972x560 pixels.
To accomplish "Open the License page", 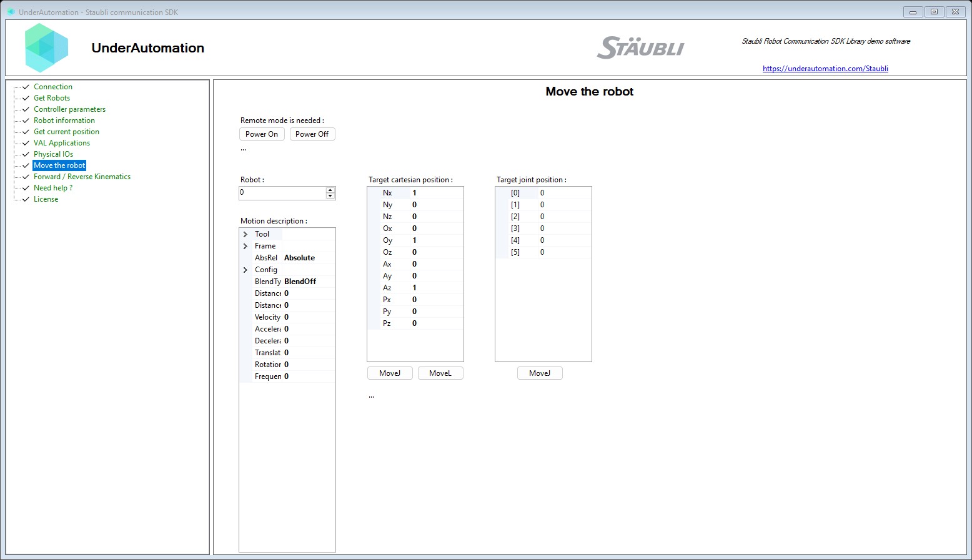I will (x=46, y=199).
